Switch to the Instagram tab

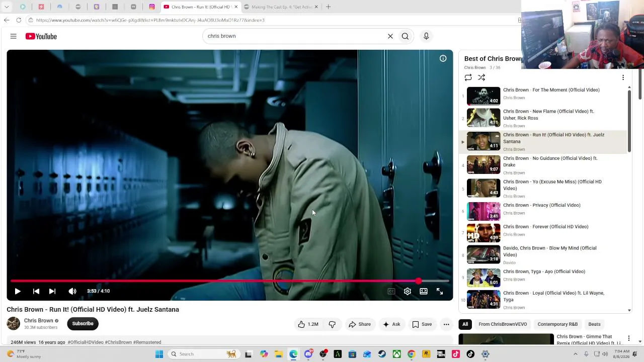tap(152, 7)
